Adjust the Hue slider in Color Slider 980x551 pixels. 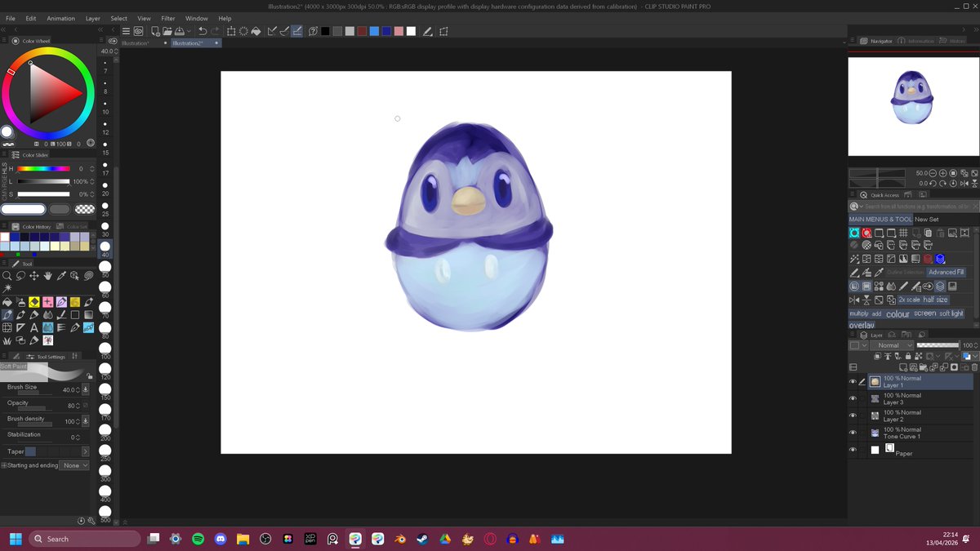click(44, 169)
